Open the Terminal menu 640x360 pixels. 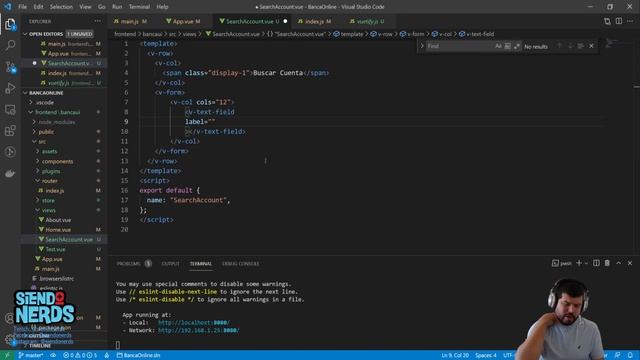[139, 7]
